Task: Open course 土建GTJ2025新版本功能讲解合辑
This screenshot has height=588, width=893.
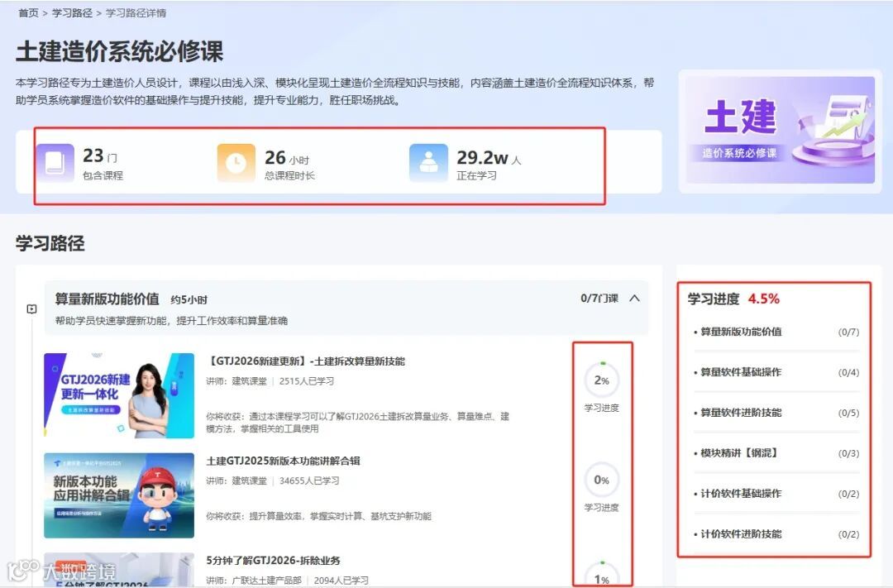Action: click(283, 461)
